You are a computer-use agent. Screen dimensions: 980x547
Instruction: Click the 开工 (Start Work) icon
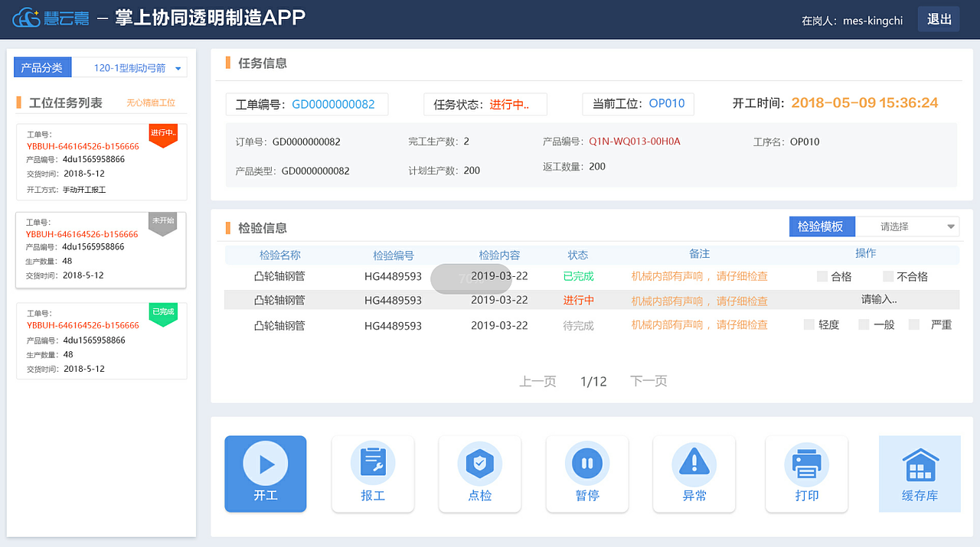(x=266, y=462)
